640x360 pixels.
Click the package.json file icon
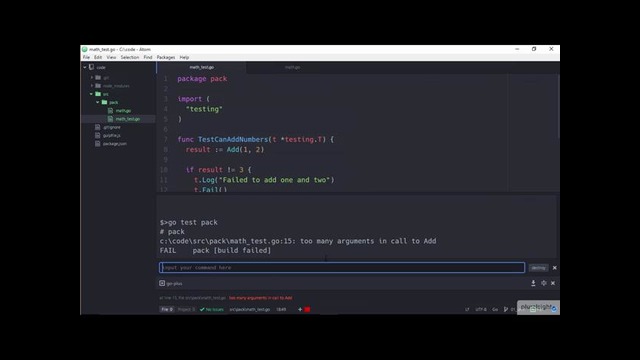(98, 144)
